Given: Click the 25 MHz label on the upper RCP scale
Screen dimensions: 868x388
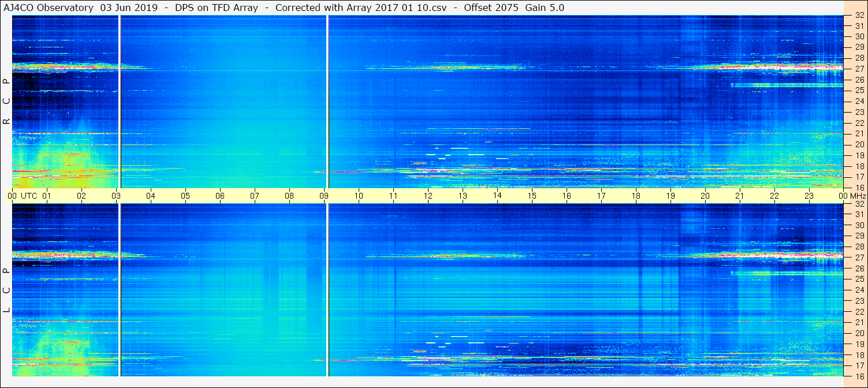Looking at the screenshot, I should [859, 90].
